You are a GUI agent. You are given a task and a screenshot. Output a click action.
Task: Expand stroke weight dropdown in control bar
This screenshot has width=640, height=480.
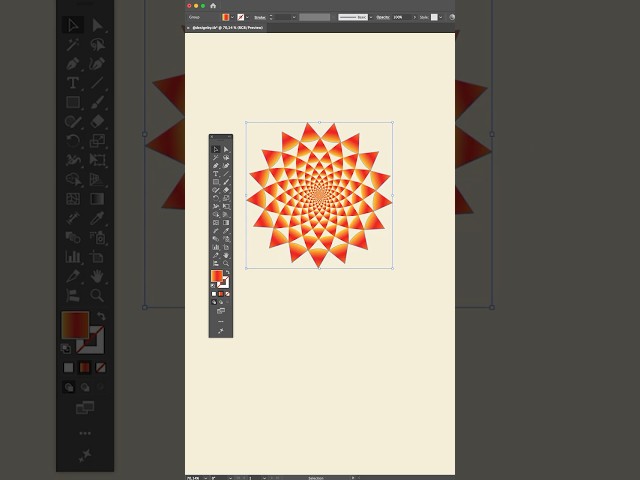click(x=294, y=17)
